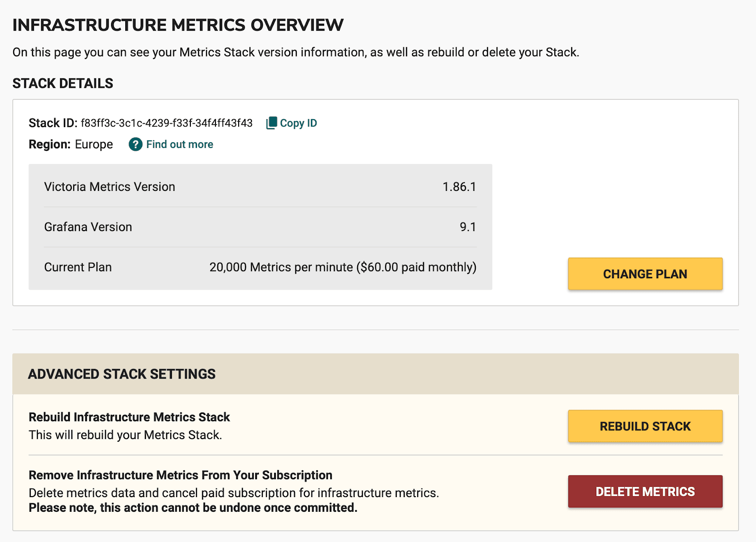Click the INFRASTRUCTURE METRICS OVERVIEW page title
This screenshot has height=542, width=756.
(178, 25)
